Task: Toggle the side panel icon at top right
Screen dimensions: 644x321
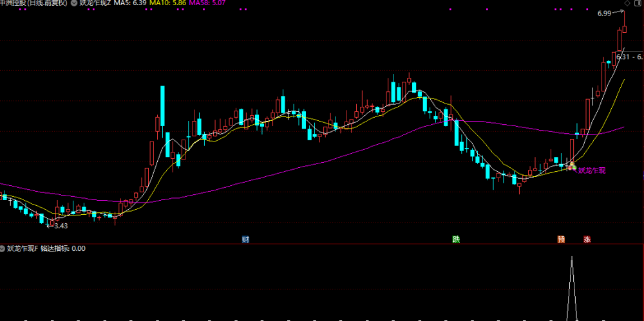Action: (x=639, y=3)
